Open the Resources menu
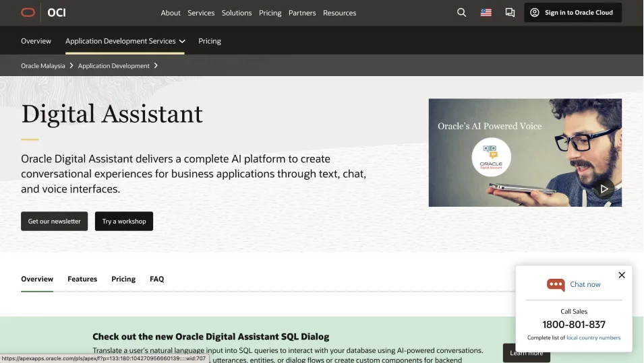Image resolution: width=644 pixels, height=363 pixels. click(x=340, y=13)
